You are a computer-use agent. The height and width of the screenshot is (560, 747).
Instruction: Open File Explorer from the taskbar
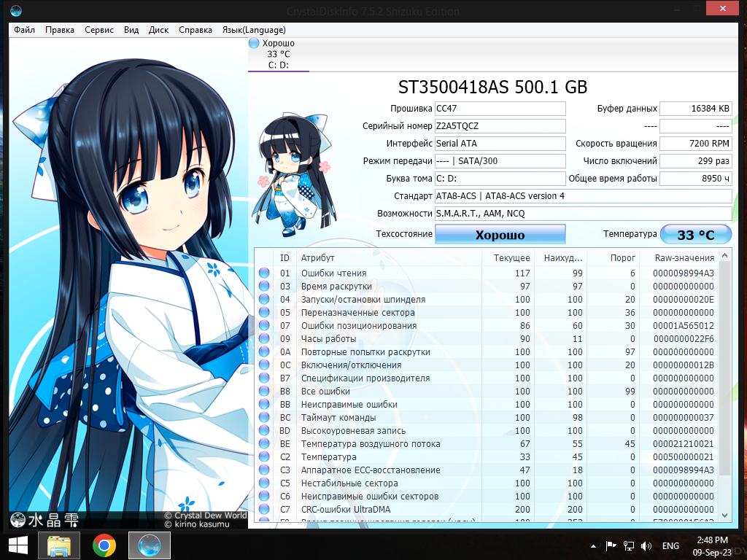(x=58, y=545)
